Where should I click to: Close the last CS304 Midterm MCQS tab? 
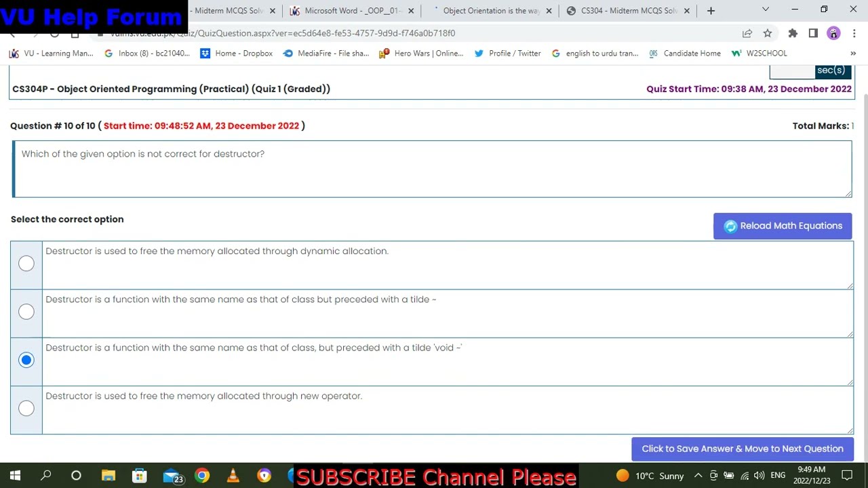tap(686, 11)
